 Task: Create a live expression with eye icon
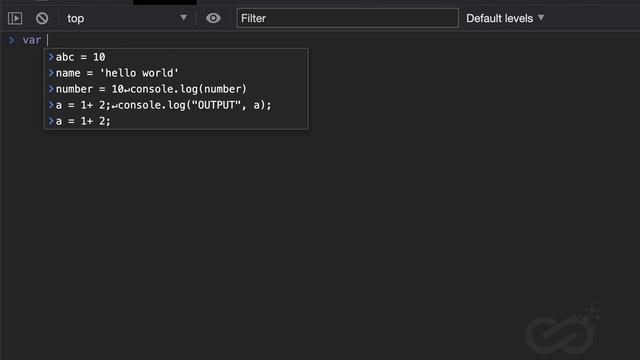213,18
